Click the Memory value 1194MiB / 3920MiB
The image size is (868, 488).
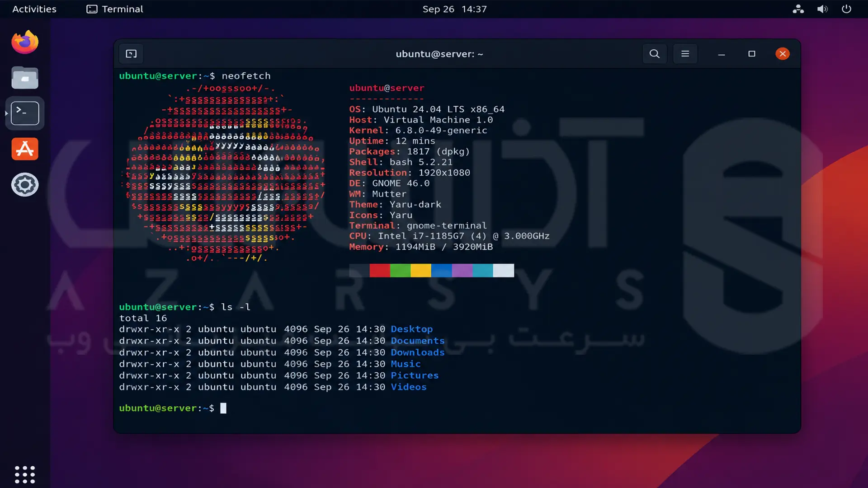pos(444,247)
